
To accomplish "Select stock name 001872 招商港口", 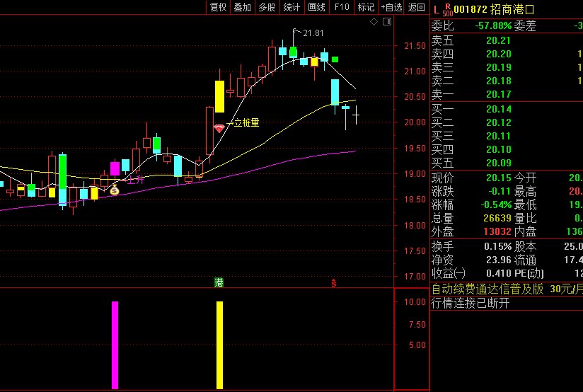I will click(x=494, y=9).
